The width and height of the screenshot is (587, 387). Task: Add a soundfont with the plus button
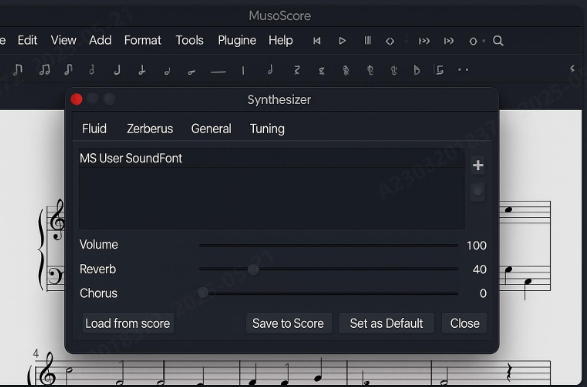(478, 165)
